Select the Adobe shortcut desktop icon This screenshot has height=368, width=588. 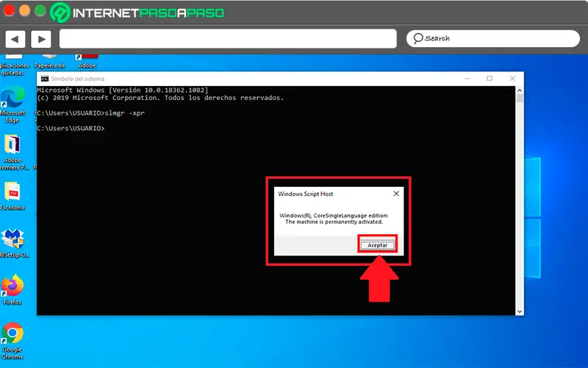click(x=87, y=63)
